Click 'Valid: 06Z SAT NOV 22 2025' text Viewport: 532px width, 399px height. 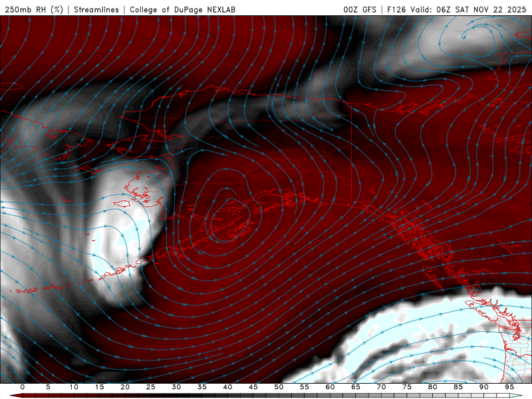click(x=468, y=9)
